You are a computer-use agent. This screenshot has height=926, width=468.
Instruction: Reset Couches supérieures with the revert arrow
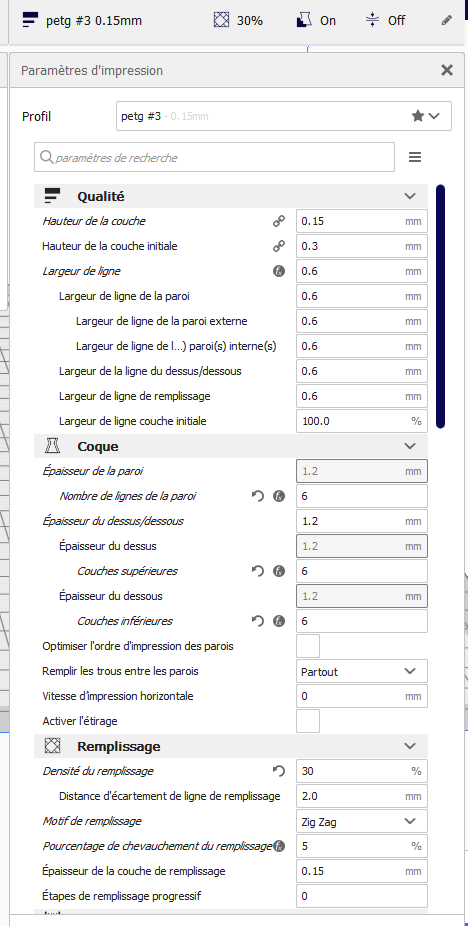[x=258, y=571]
